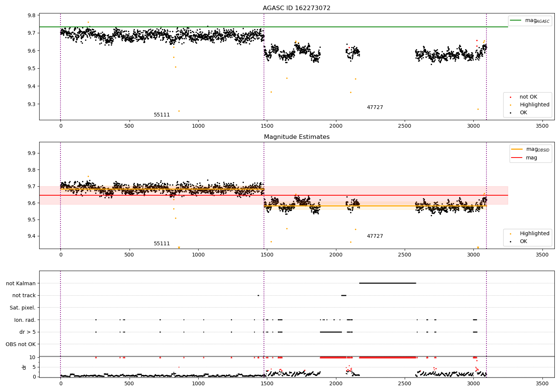Image resolution: width=560 pixels, height=392 pixels.
Task: Click 'not OK' in the top plot legend
Action: (528, 97)
